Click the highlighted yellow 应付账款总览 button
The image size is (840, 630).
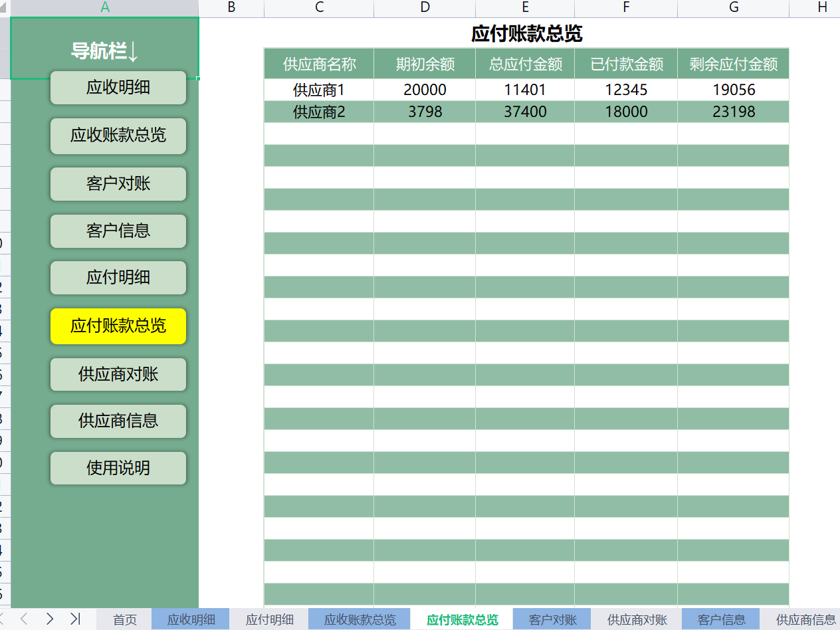(x=118, y=326)
